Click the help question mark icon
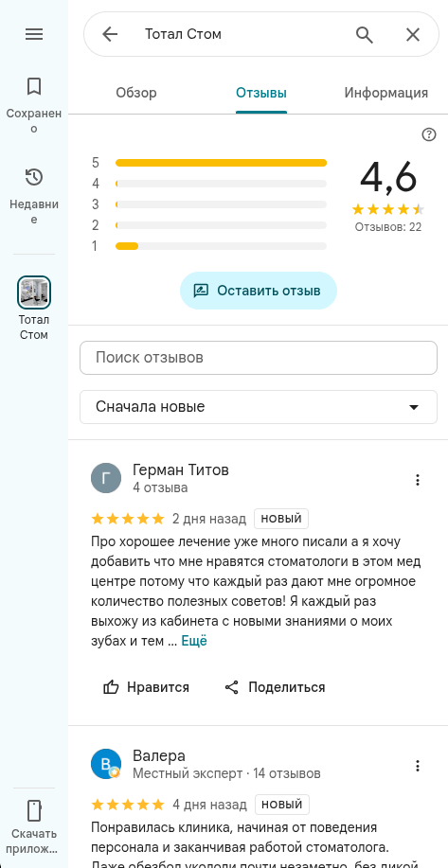The image size is (448, 868). (x=429, y=134)
